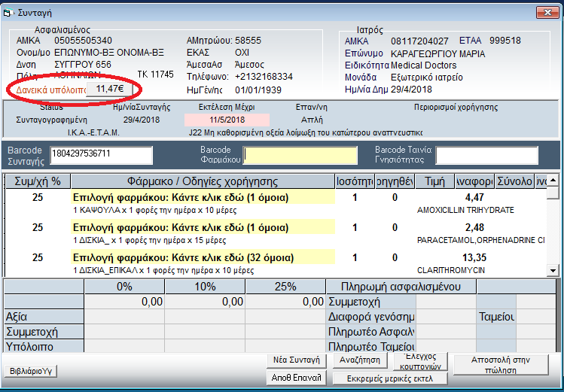This screenshot has height=392, width=564.
Task: Select drug for the CLARITHROMYCIN row (32 όμοια)
Action: tap(203, 258)
